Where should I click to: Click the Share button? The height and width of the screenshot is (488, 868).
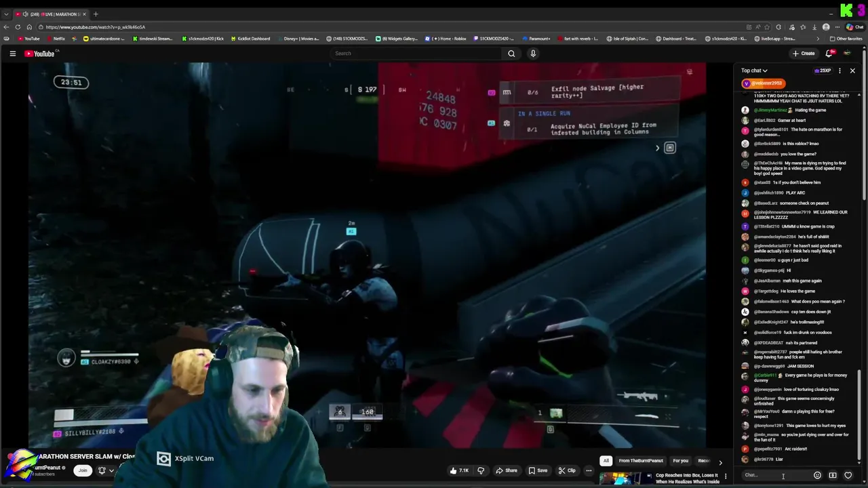[x=507, y=470]
